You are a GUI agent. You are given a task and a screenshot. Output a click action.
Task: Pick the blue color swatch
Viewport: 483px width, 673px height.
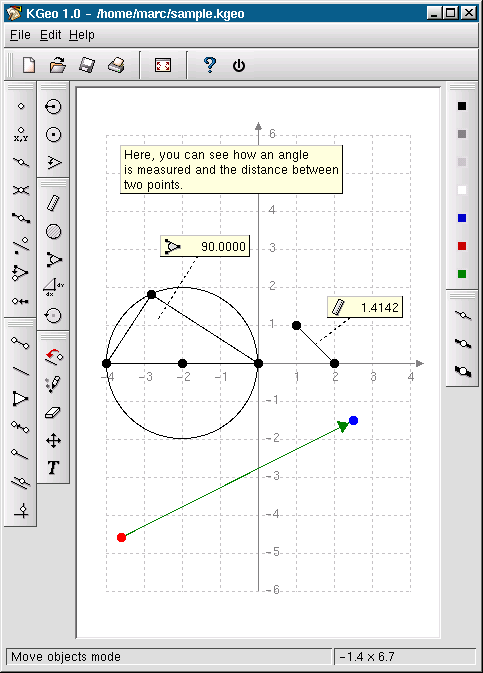pos(462,218)
